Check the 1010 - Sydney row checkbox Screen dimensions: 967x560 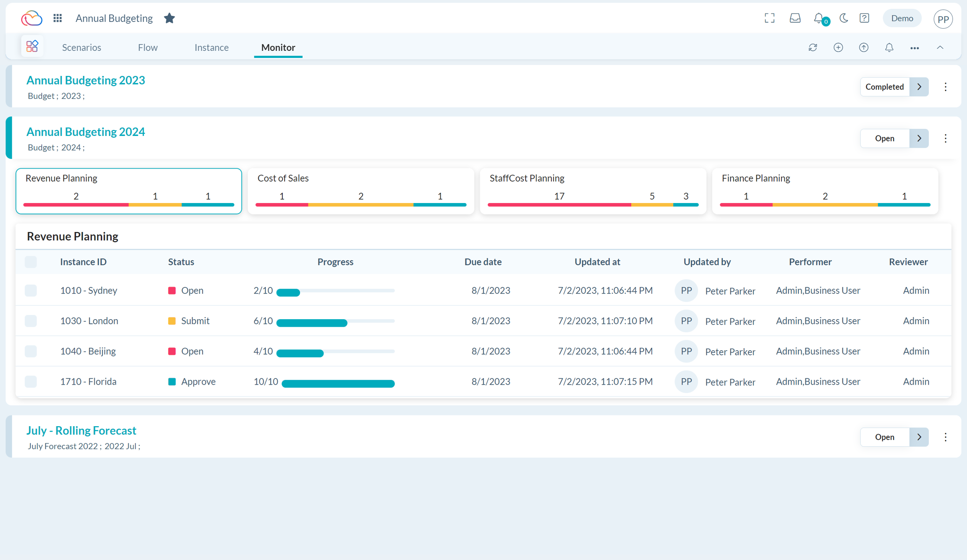[31, 290]
